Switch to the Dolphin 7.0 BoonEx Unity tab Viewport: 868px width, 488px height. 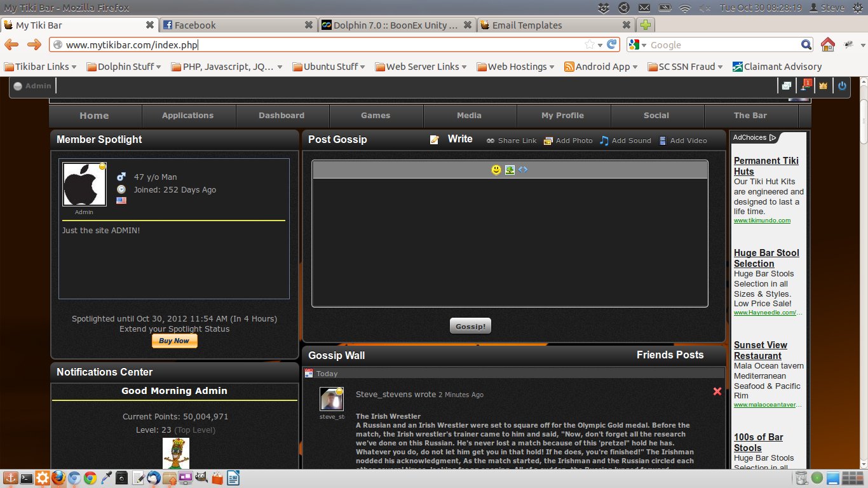pyautogui.click(x=397, y=25)
